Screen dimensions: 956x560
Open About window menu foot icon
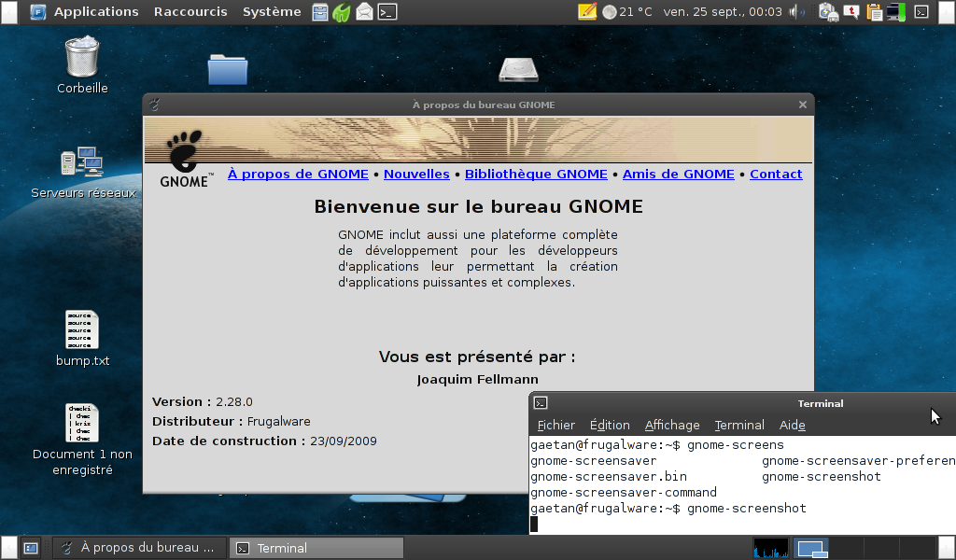pos(154,105)
